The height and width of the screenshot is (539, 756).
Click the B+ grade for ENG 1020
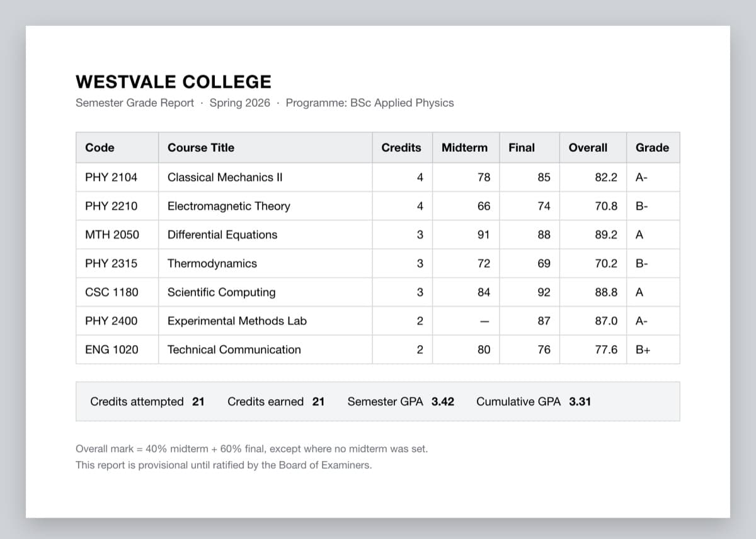click(x=643, y=350)
